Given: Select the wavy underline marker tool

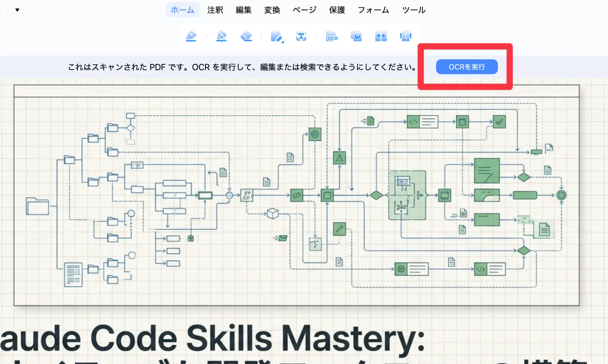Looking at the screenshot, I should pyautogui.click(x=221, y=36).
